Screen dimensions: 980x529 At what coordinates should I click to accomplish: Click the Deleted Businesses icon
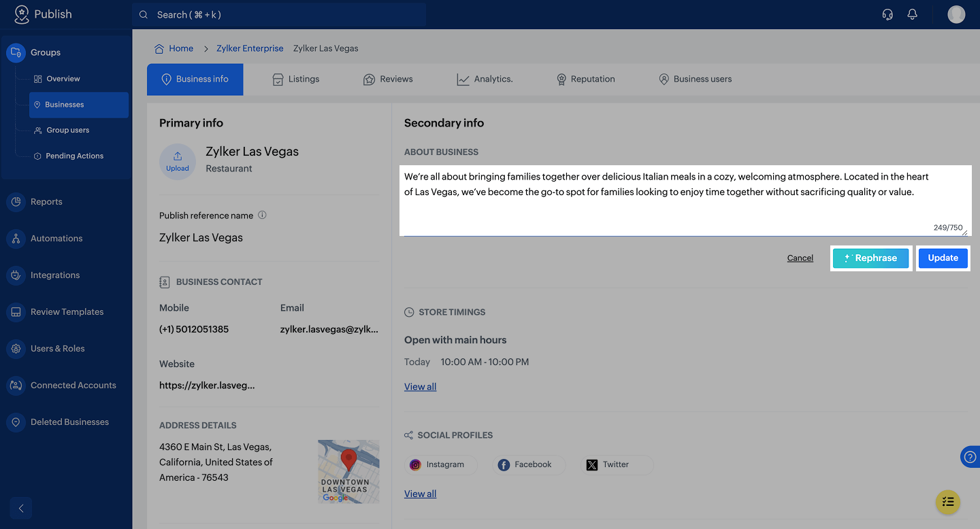click(x=16, y=422)
